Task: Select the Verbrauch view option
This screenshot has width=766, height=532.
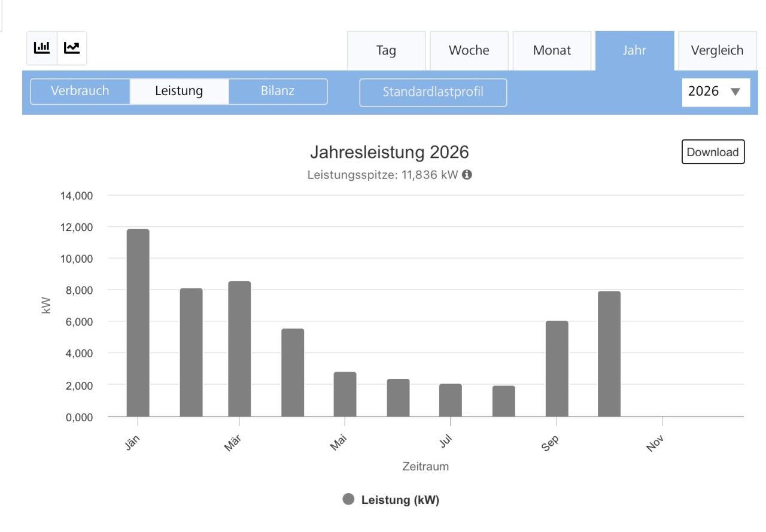Action: pyautogui.click(x=80, y=92)
